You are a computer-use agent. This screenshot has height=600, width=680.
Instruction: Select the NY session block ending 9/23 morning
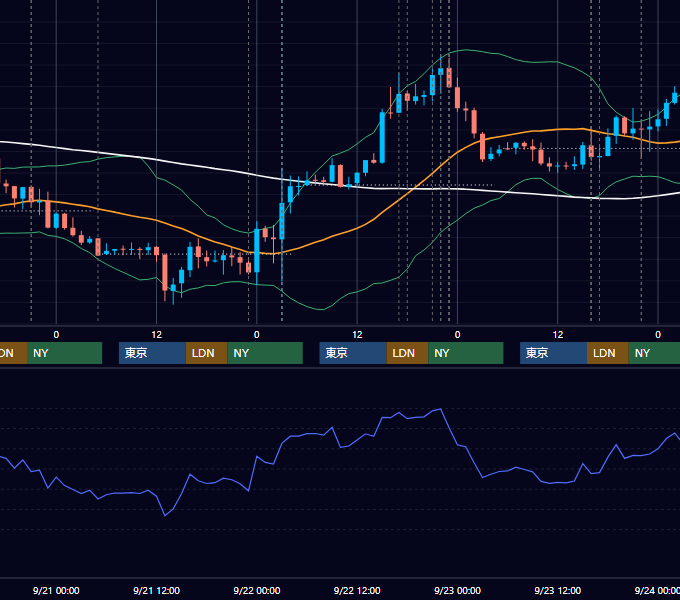466,353
